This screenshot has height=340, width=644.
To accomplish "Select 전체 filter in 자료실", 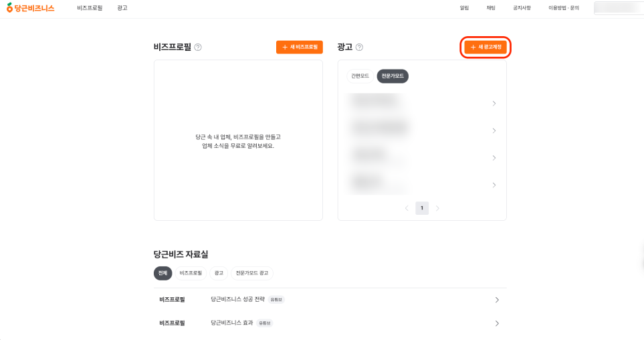I will pos(163,273).
